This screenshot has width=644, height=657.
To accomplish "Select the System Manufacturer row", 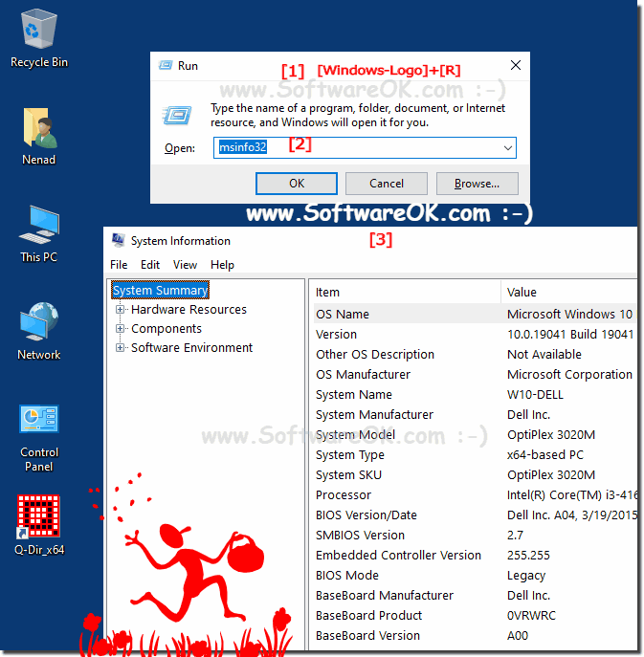I will coord(475,414).
